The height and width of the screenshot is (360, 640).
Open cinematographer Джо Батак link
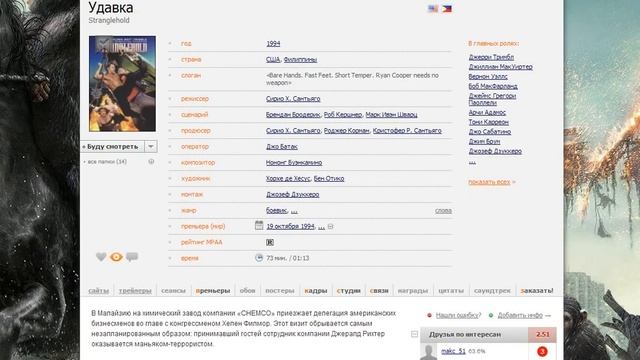click(282, 147)
